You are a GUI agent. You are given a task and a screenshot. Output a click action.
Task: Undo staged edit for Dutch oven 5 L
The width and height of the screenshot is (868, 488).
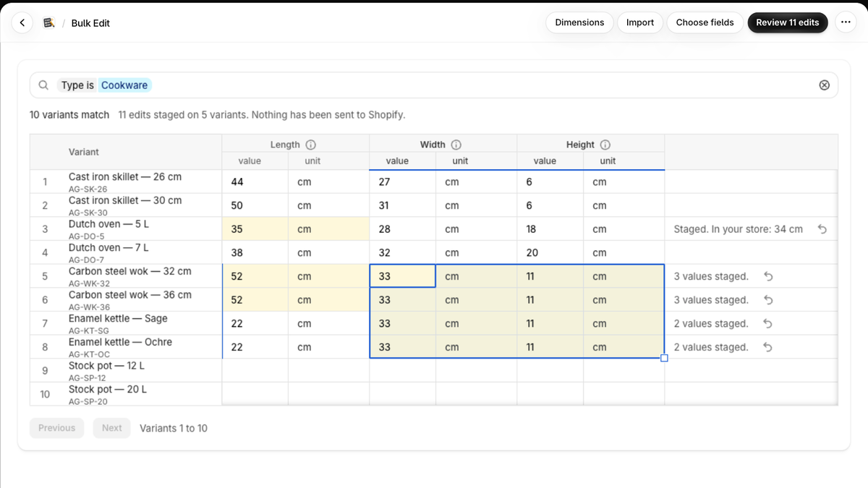(822, 229)
